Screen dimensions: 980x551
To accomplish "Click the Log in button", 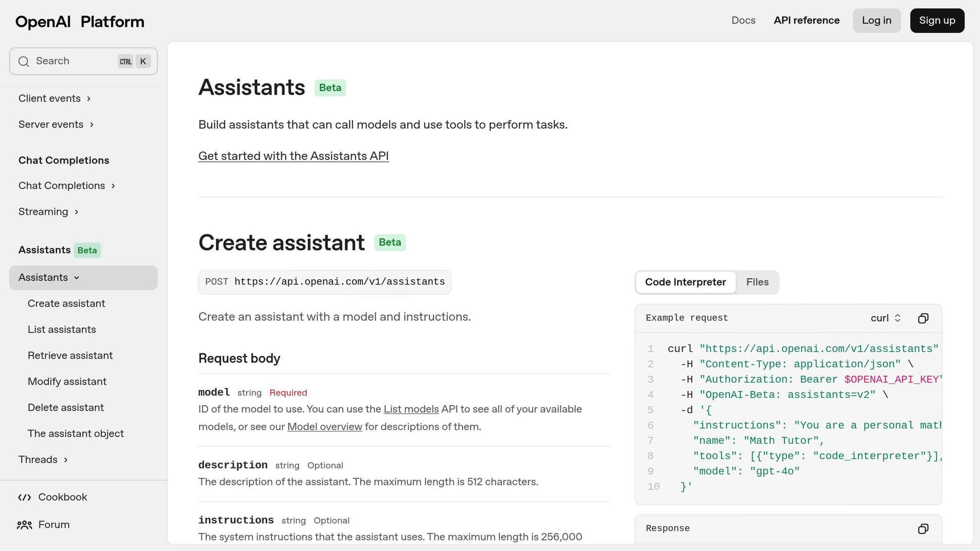I will (x=877, y=21).
